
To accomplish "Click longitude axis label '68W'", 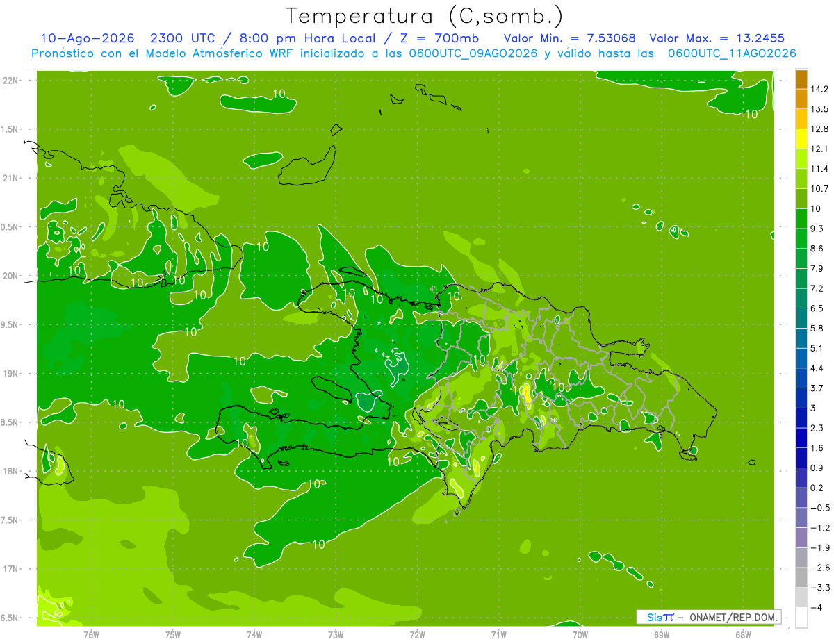I will tap(743, 634).
